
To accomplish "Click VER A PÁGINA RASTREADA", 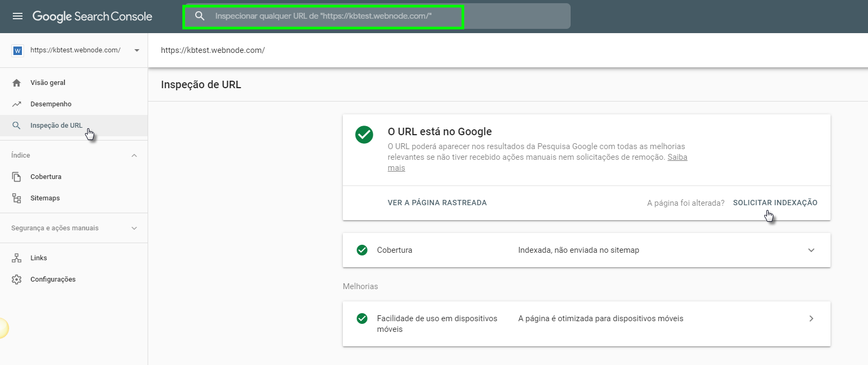I will point(437,203).
